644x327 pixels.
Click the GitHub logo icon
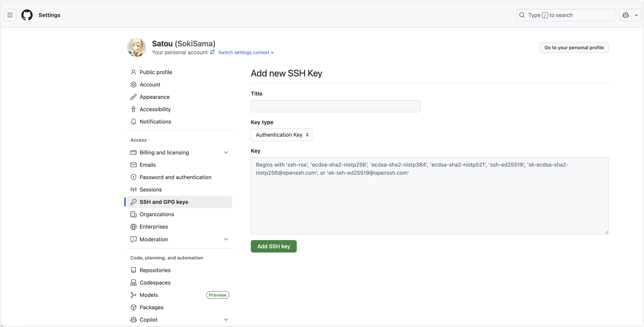tap(27, 15)
